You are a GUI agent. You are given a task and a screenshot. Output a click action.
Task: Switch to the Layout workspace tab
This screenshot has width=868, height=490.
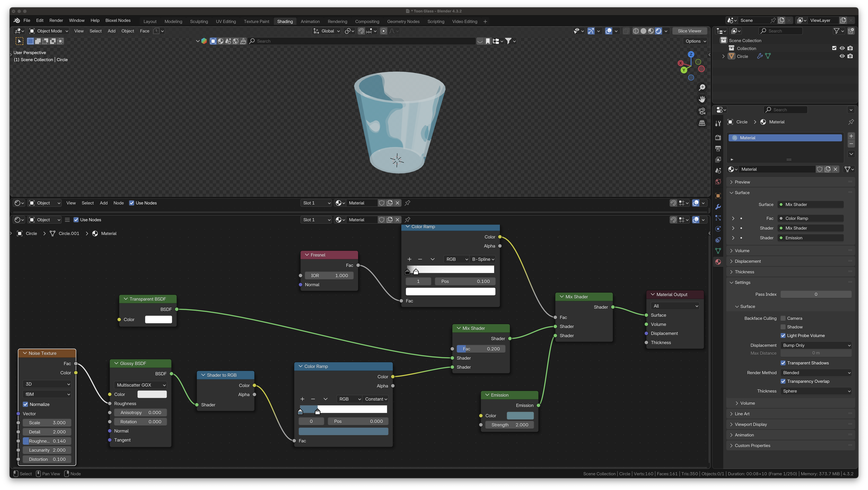click(x=150, y=22)
